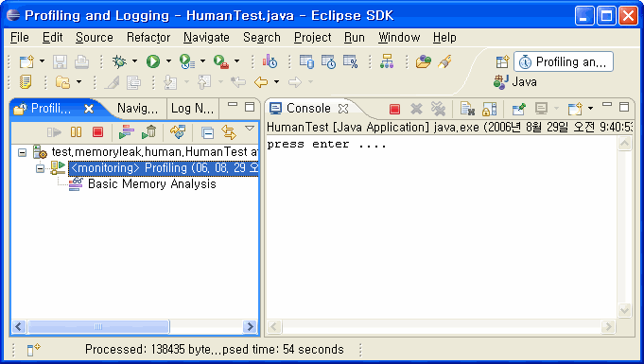The image size is (644, 364).
Task: Terminate the process in Profiling Monitor toolbar
Action: [97, 132]
